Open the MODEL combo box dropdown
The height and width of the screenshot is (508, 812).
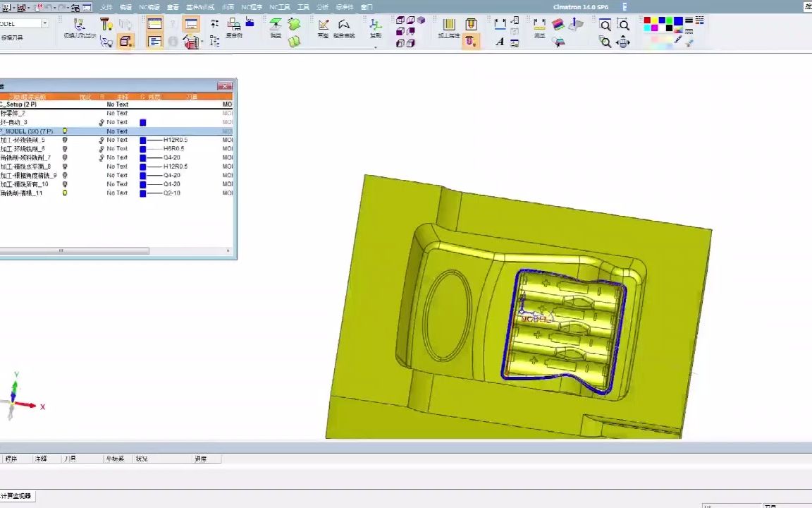tap(44, 23)
